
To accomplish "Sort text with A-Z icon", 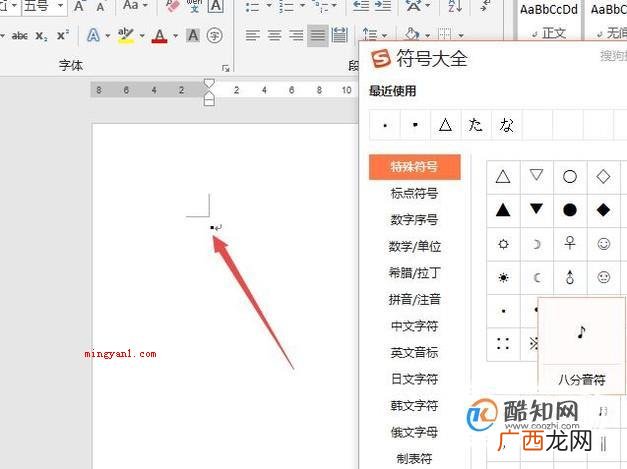I will (x=455, y=6).
